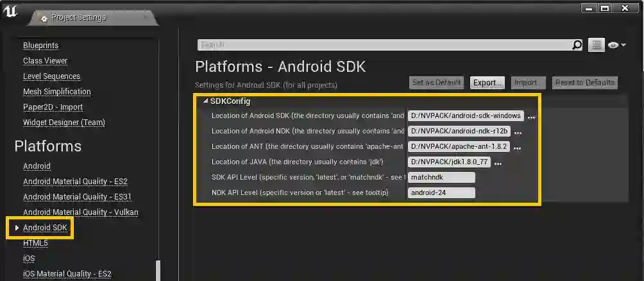
Task: Click the NDK API Level label
Action: [300, 192]
